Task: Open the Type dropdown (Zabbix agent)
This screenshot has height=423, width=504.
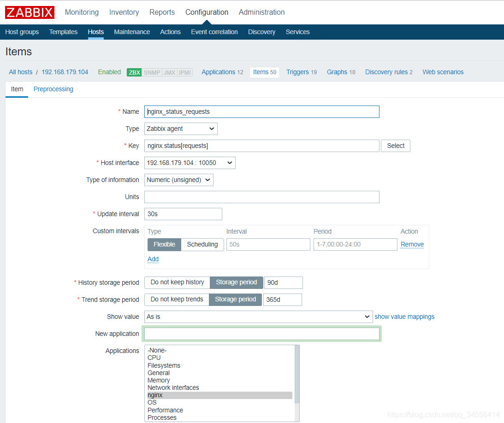Action: click(181, 129)
